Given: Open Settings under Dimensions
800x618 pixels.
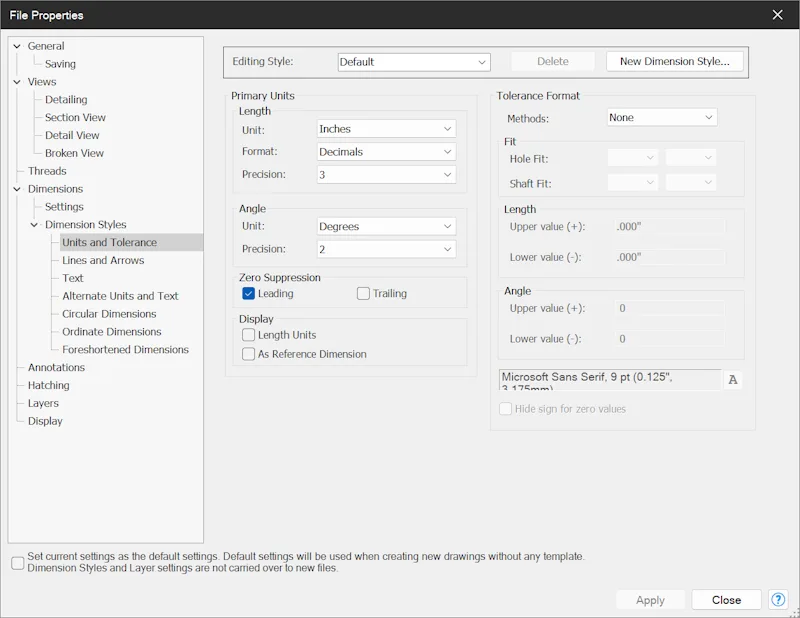Looking at the screenshot, I should coord(64,207).
